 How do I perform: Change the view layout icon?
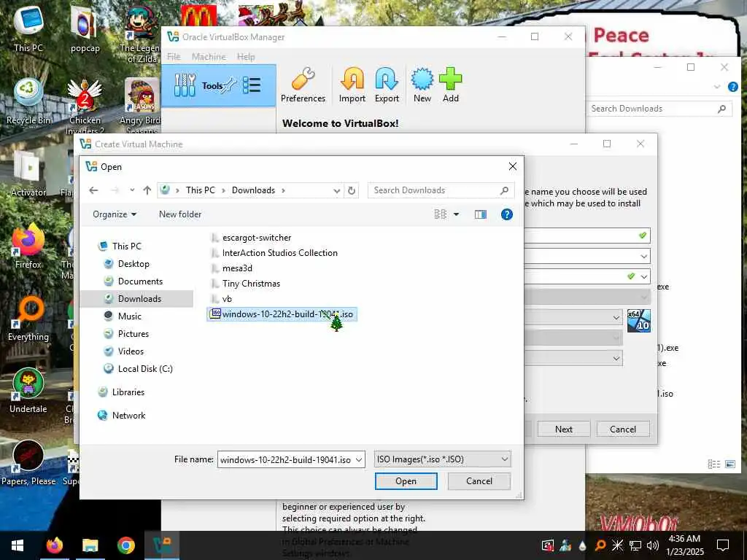tap(440, 214)
